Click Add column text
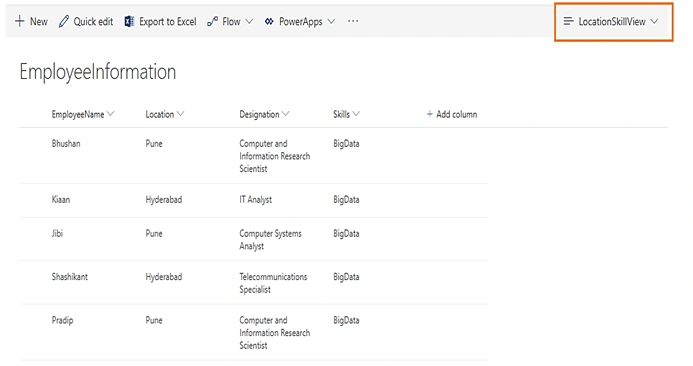 (x=457, y=114)
